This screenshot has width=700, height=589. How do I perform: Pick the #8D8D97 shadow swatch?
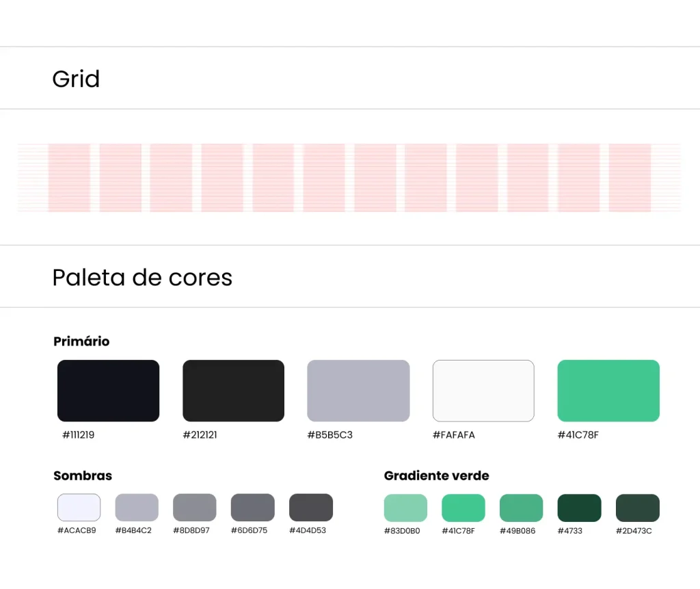(195, 508)
